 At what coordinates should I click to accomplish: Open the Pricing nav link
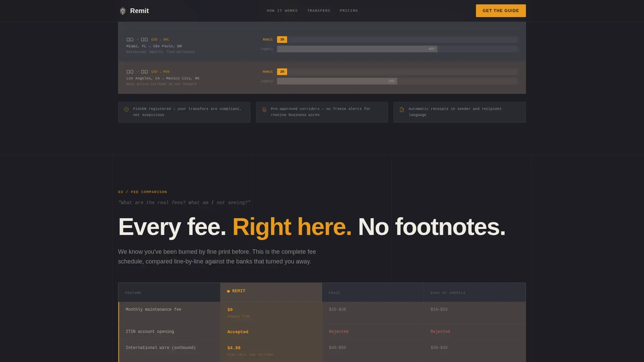pos(349,11)
